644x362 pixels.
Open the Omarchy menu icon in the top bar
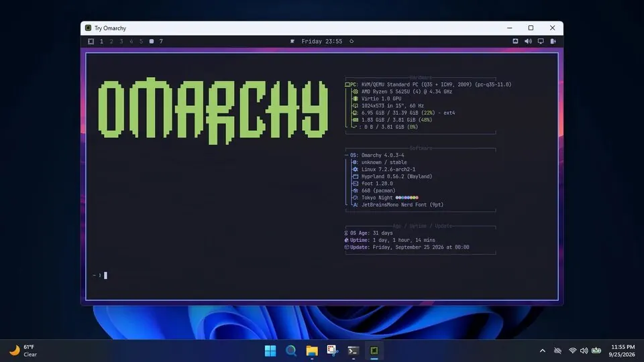(91, 42)
